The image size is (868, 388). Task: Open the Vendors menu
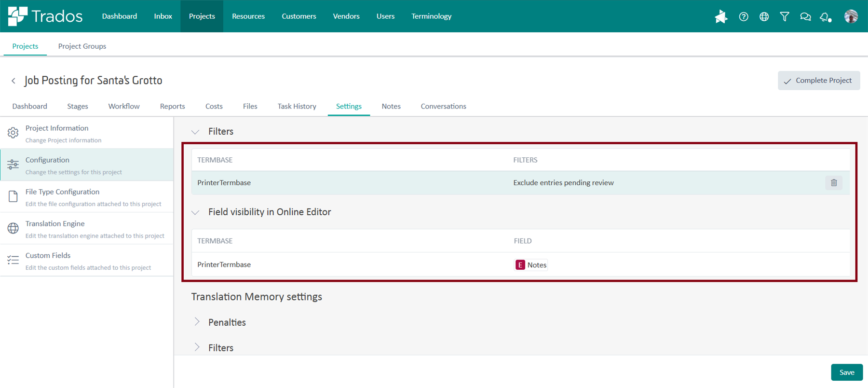pyautogui.click(x=346, y=16)
